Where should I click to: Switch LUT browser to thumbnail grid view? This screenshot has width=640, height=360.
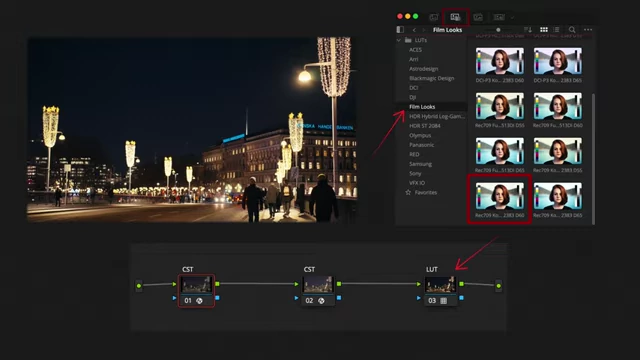[x=544, y=30]
